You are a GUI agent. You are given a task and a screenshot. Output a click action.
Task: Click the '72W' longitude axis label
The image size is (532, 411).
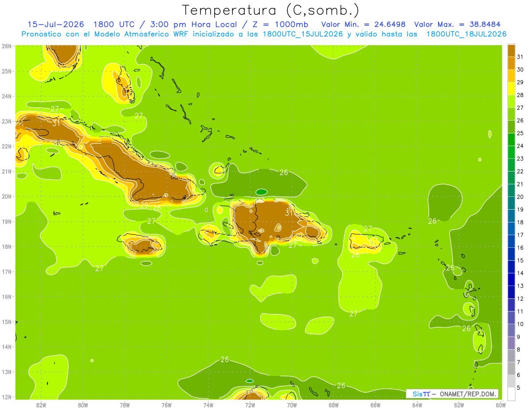(250, 405)
